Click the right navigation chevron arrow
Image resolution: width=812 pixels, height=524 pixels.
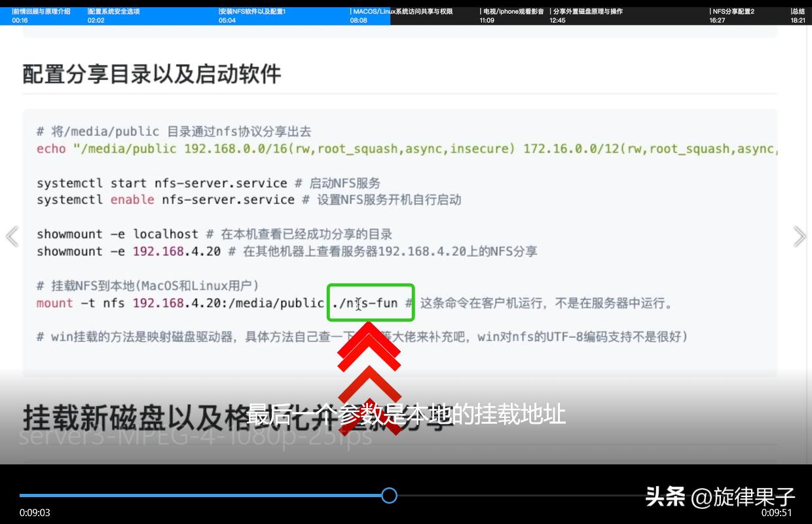[x=800, y=236]
